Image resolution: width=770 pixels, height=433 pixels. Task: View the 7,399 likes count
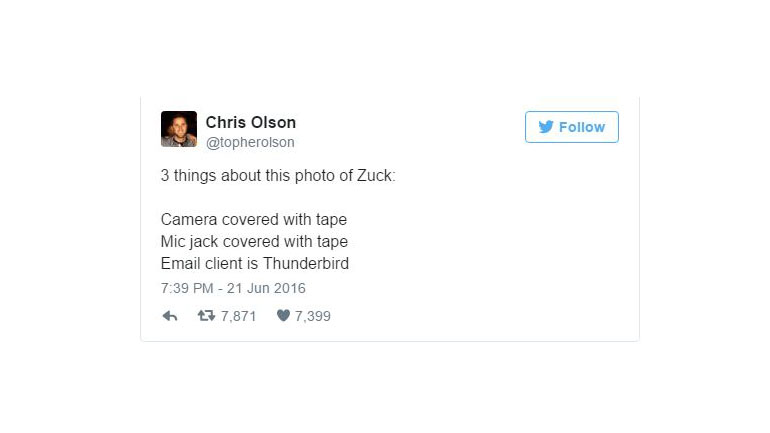(x=312, y=316)
